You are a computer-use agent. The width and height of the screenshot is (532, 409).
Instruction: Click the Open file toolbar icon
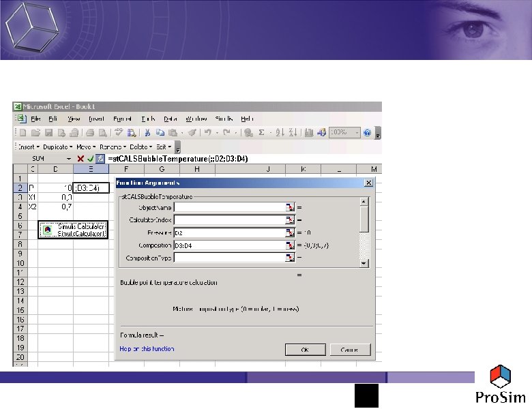(x=35, y=133)
